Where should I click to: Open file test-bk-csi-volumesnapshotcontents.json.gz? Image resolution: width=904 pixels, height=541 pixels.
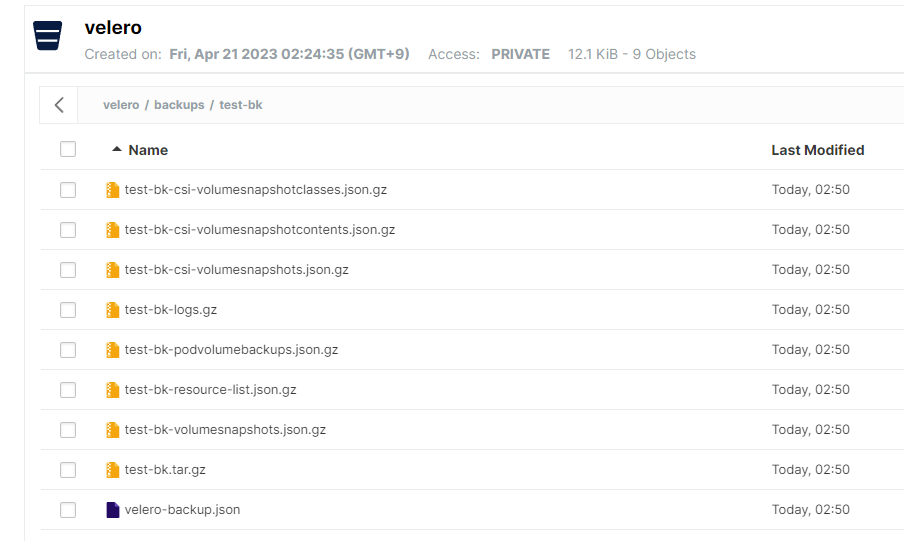click(260, 230)
